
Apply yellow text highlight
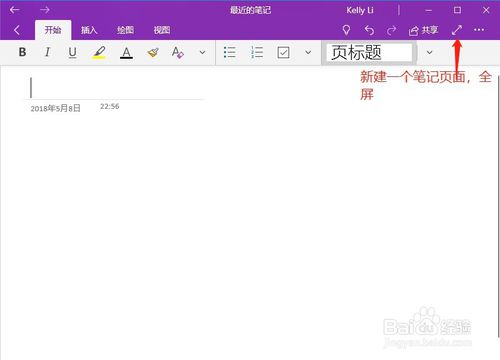(99, 52)
